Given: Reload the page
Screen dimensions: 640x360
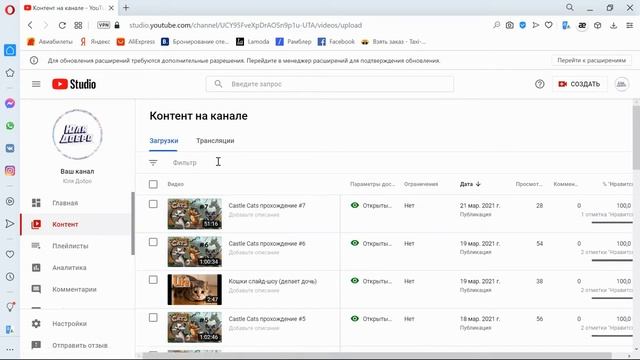Looking at the screenshot, I should [62, 25].
